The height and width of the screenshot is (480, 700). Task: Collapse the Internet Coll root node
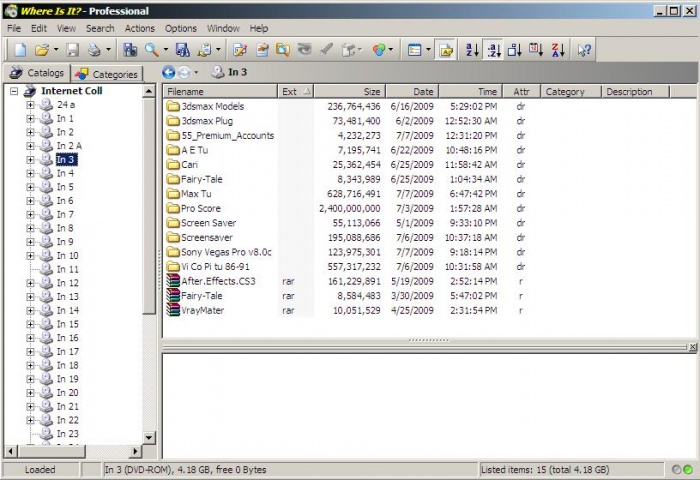14,91
